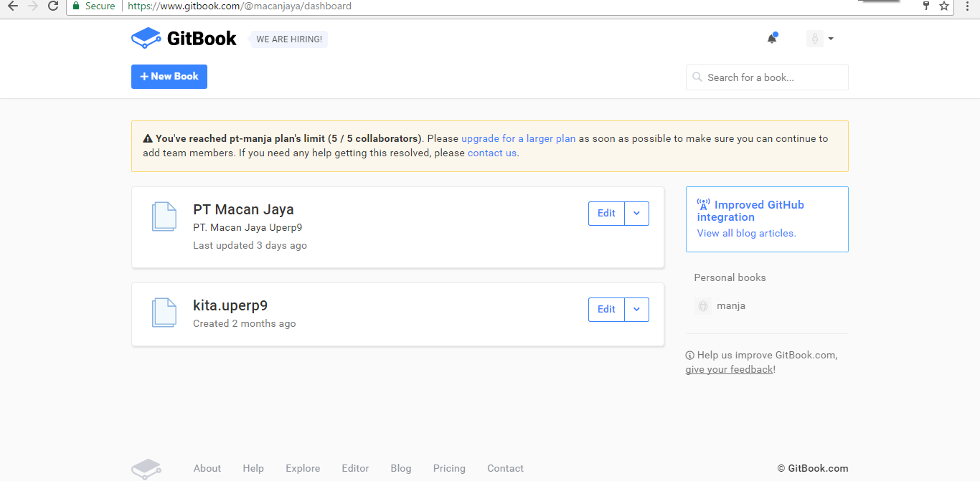Click the browser back arrow
980x481 pixels.
(12, 6)
